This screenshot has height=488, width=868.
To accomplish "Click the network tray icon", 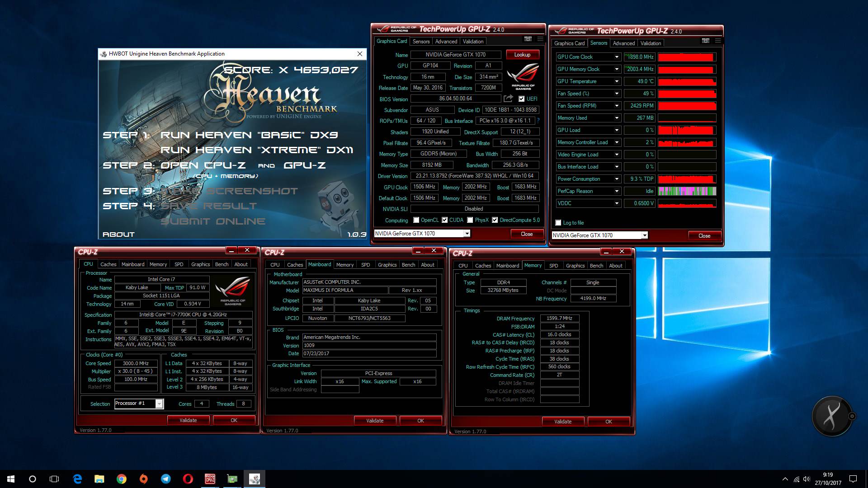I will pos(796,479).
